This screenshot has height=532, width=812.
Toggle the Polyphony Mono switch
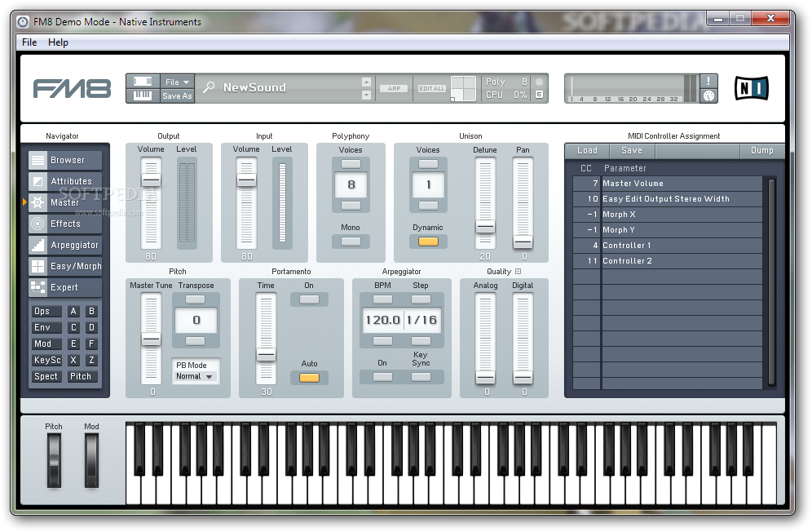[351, 242]
